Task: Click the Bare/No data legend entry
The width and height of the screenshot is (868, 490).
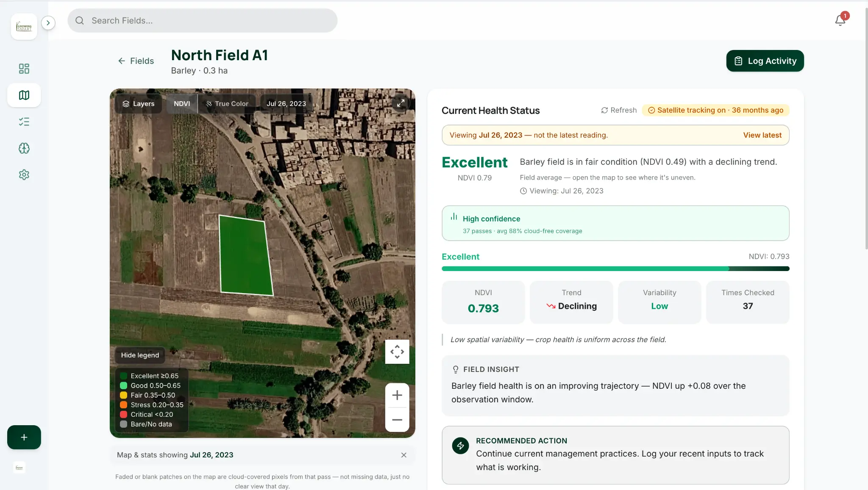Action: [146, 424]
